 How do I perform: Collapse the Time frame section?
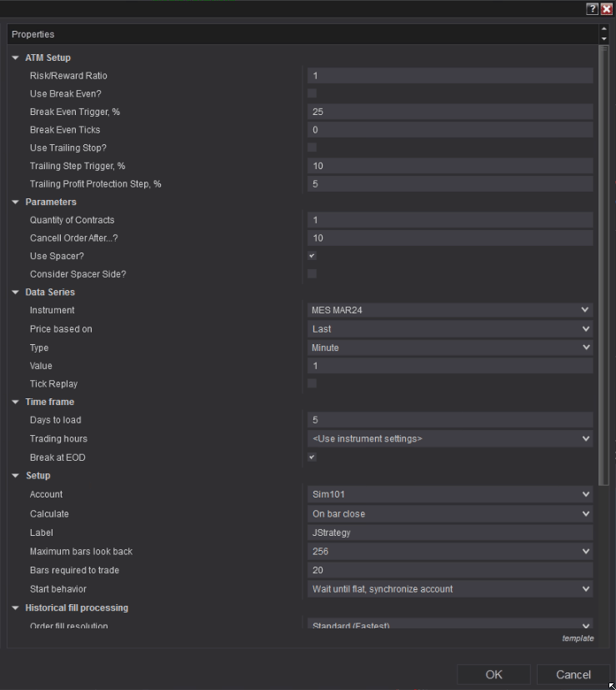point(14,402)
